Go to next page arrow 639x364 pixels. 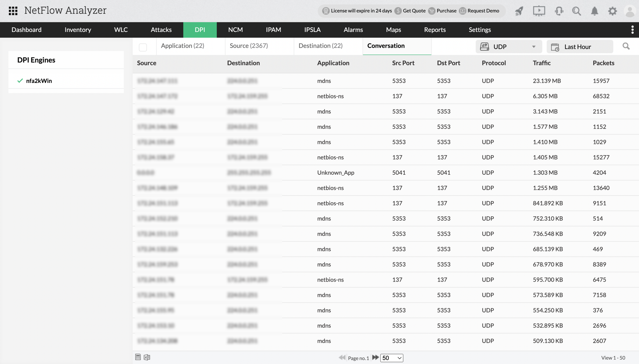[x=375, y=357]
